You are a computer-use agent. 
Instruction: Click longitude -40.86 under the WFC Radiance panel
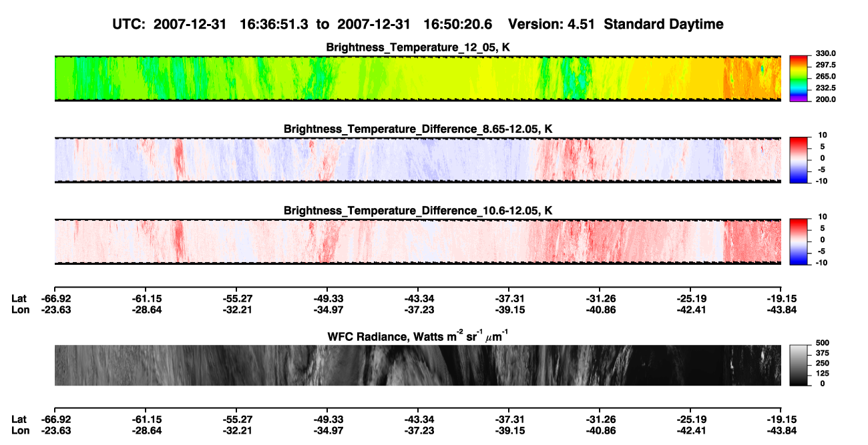pyautogui.click(x=600, y=430)
